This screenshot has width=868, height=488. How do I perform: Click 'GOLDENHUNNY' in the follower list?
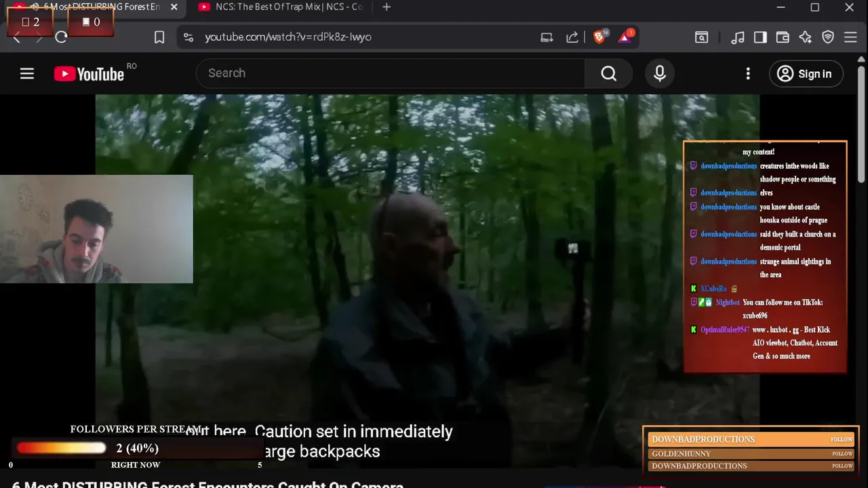tap(682, 453)
